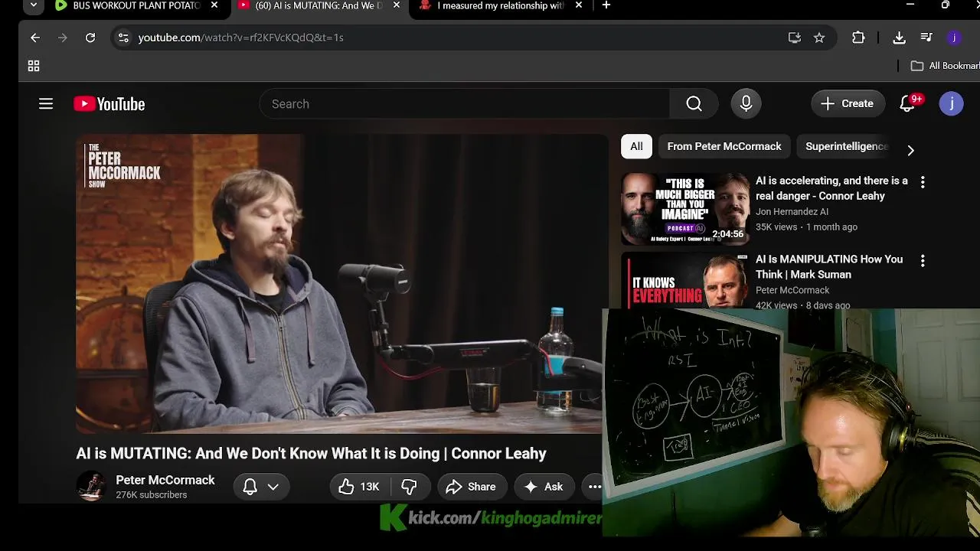Open THIS IS MUCH BIGGER thumbnail
980x551 pixels.
point(685,209)
